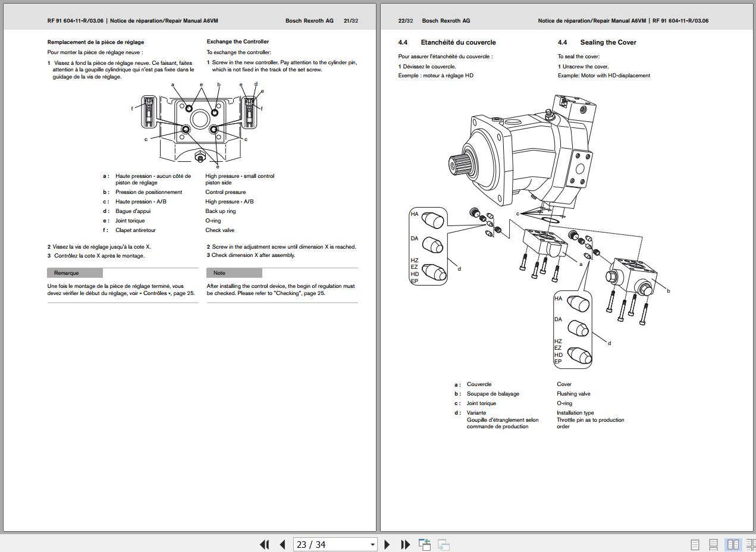Click the 'Control pressure' legend text

(225, 192)
